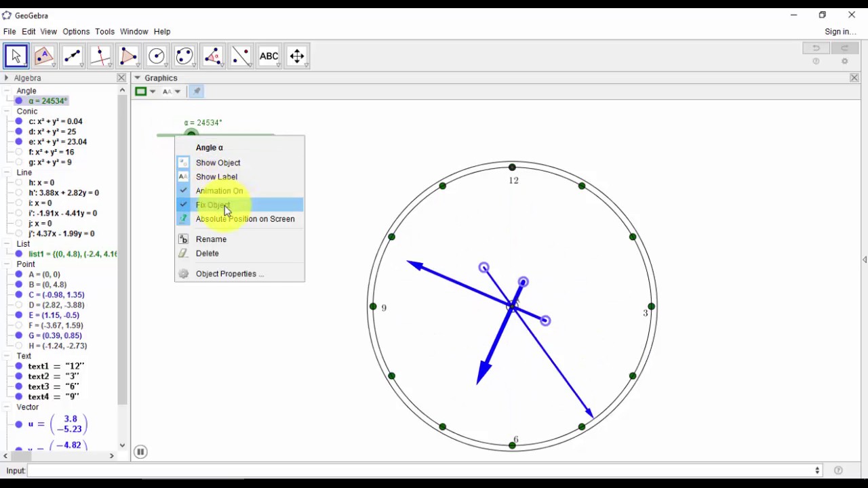Expand the Graphics style bar triangle

[138, 78]
